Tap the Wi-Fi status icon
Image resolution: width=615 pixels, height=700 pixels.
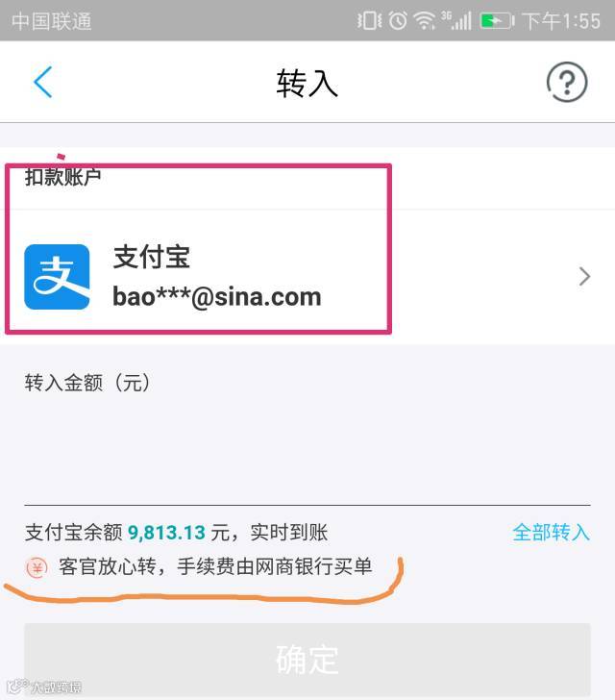click(424, 21)
